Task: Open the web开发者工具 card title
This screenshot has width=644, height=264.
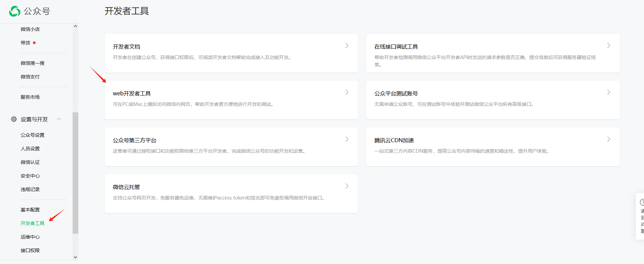Action: pyautogui.click(x=132, y=94)
